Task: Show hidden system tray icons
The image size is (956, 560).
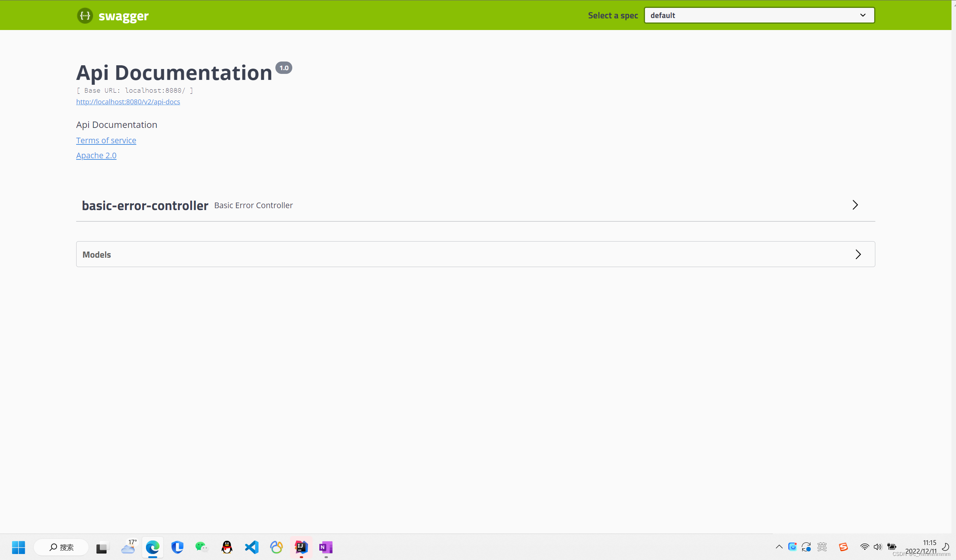Action: (779, 547)
